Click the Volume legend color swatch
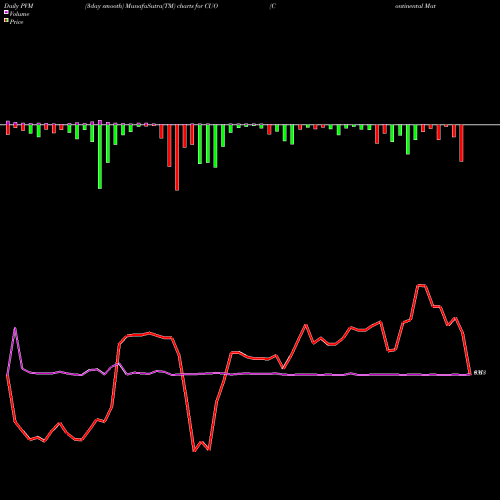500x500 pixels. click(x=6, y=13)
